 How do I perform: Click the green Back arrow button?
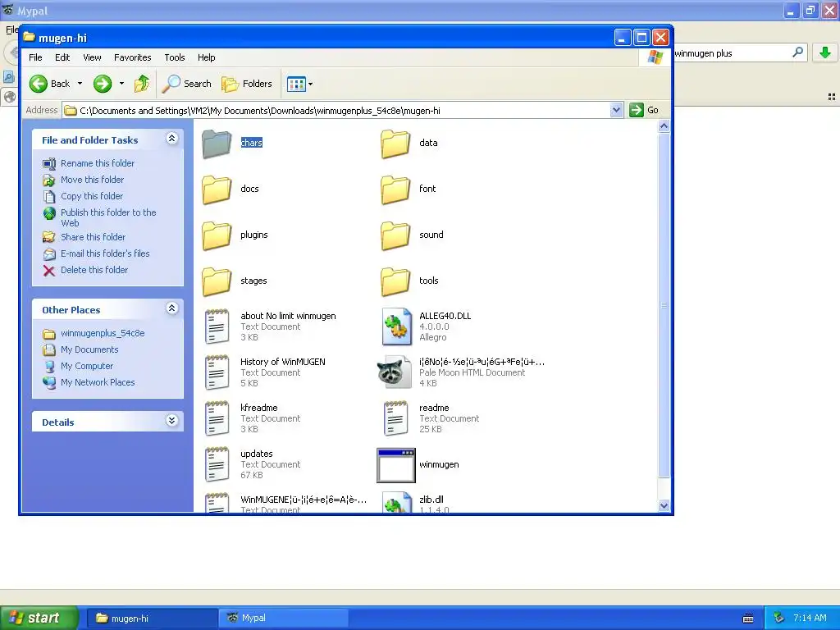(x=39, y=84)
